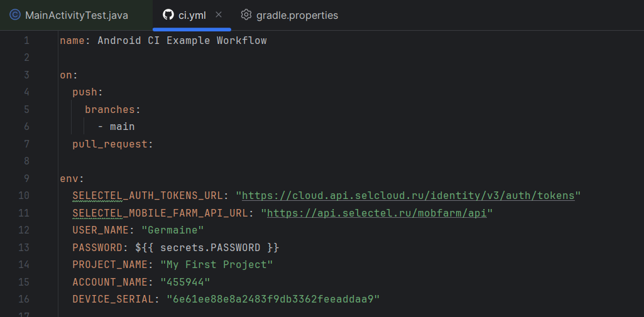Viewport: 644px width, 317px height.
Task: Click line number 13 in the gutter
Action: (24, 248)
